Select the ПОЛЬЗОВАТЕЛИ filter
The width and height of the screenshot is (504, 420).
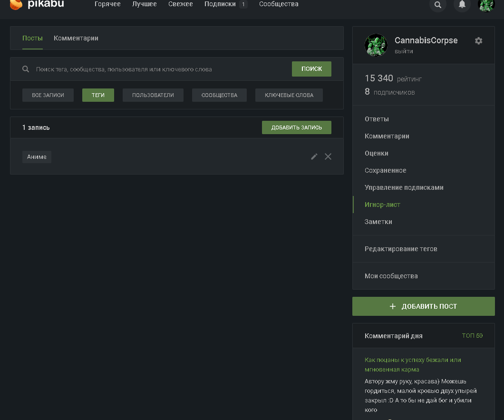click(153, 95)
